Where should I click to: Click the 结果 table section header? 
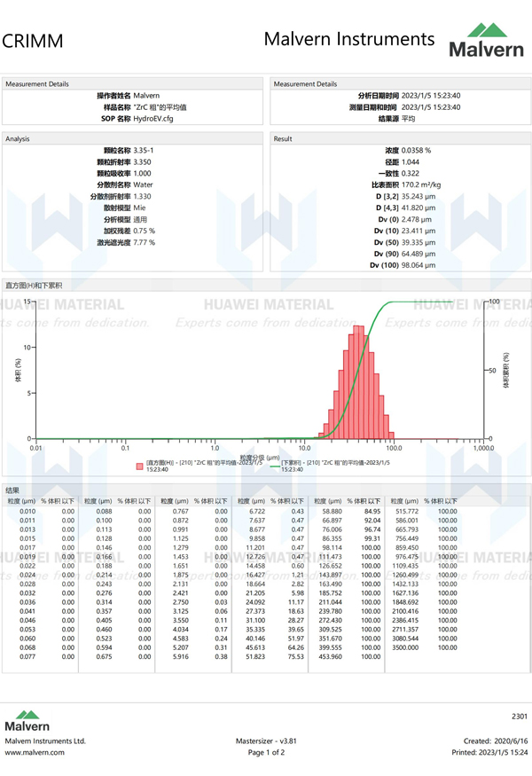12,490
